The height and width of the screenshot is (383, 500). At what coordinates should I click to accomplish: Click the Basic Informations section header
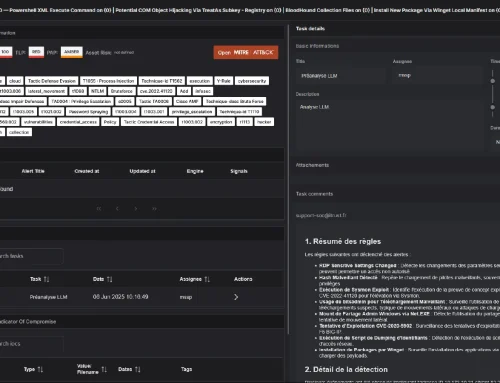(317, 46)
